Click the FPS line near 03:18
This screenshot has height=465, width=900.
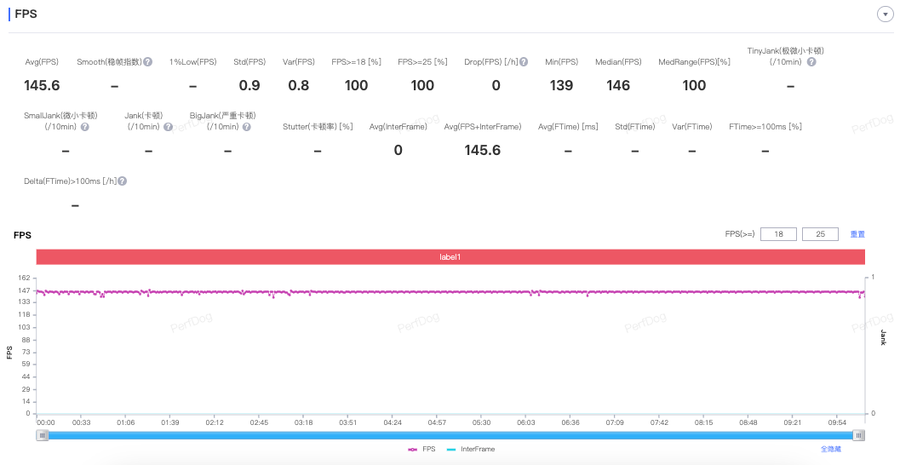pos(304,292)
